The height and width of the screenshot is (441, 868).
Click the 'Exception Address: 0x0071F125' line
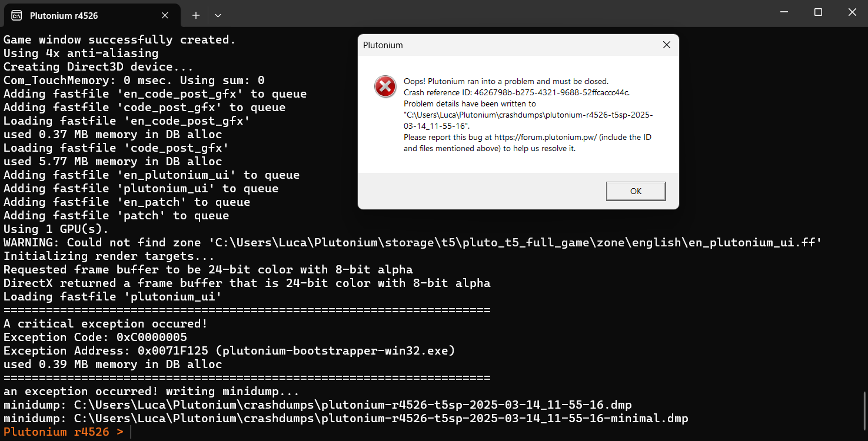(x=230, y=351)
